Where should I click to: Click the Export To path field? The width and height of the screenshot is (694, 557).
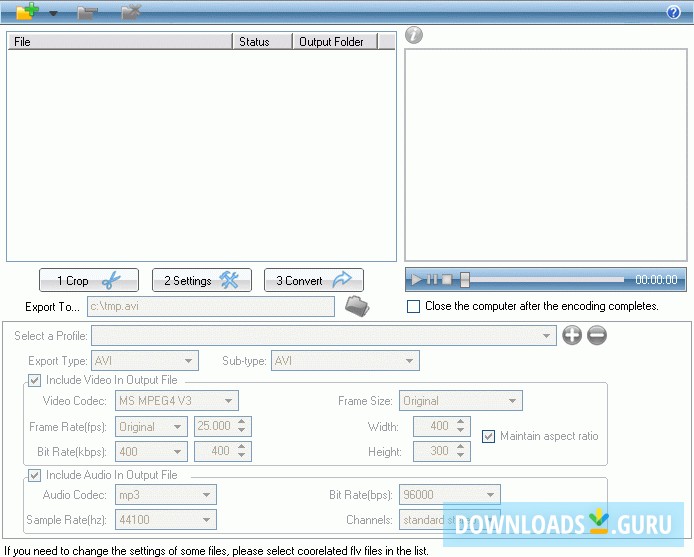(x=211, y=306)
